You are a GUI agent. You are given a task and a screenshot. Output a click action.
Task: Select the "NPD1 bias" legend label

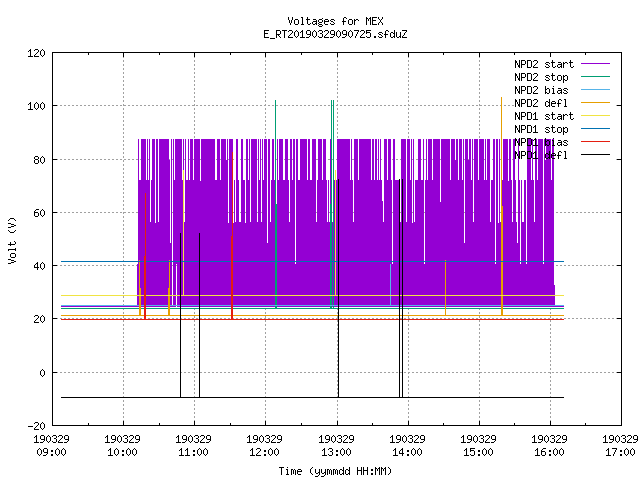click(x=541, y=142)
